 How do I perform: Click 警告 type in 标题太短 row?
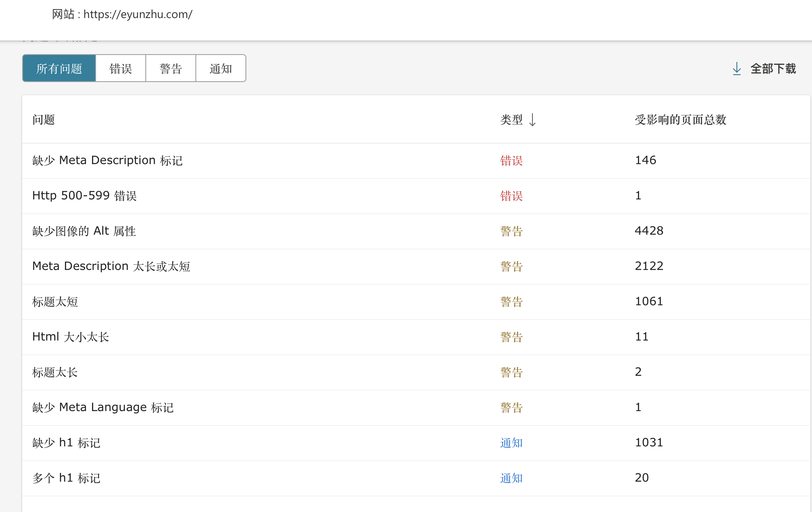[x=512, y=302]
